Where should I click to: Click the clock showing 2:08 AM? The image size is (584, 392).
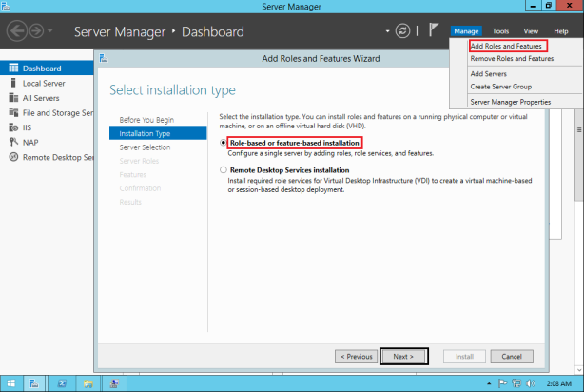tap(558, 383)
